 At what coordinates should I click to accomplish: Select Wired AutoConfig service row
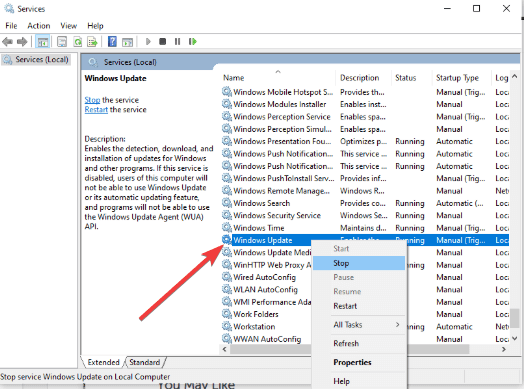(x=267, y=277)
